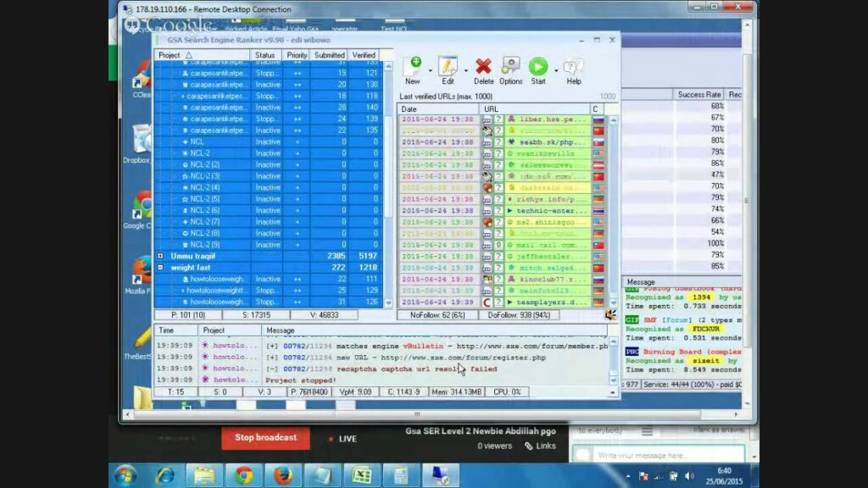Open the Start button dropdown arrow

(556, 71)
